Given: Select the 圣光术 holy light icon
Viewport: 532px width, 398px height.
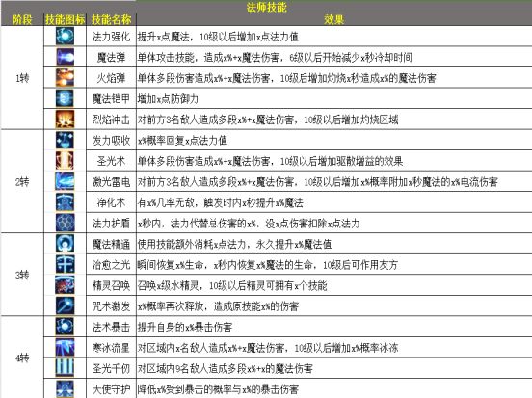Looking at the screenshot, I should pos(65,161).
